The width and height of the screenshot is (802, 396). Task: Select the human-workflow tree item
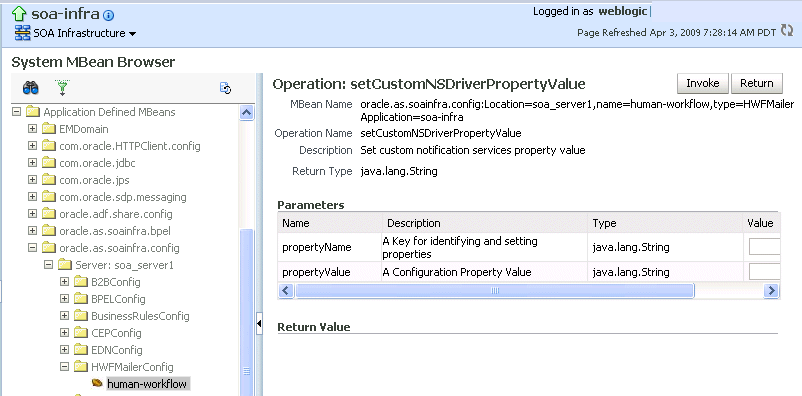tap(147, 384)
